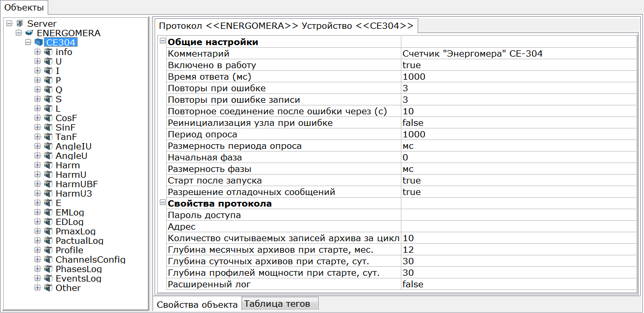Viewport: 644px width, 313px height.
Task: Click the CosF group icon
Action: [x=48, y=118]
